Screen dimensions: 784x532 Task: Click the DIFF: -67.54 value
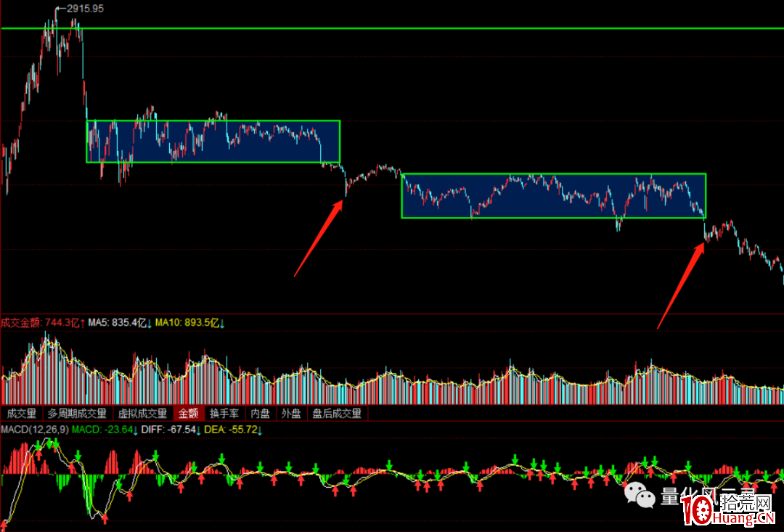click(x=171, y=430)
